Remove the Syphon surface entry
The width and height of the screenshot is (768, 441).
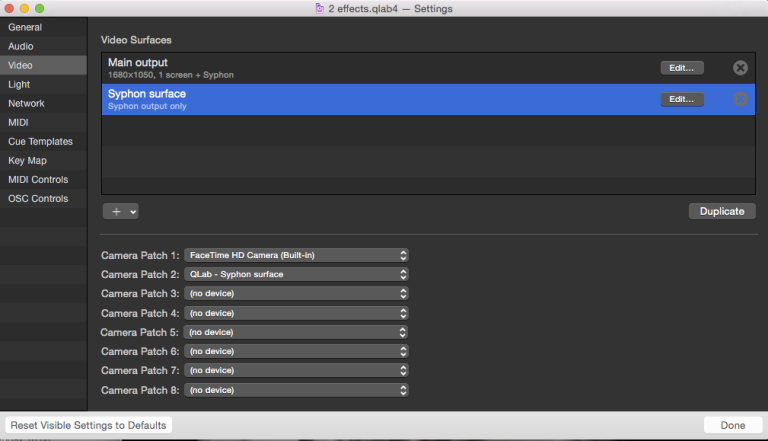point(740,99)
